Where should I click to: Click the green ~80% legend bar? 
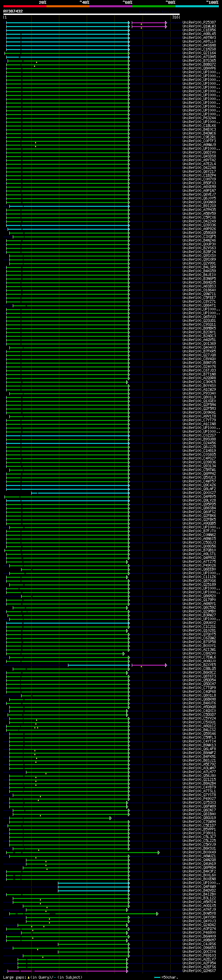click(154, 6)
